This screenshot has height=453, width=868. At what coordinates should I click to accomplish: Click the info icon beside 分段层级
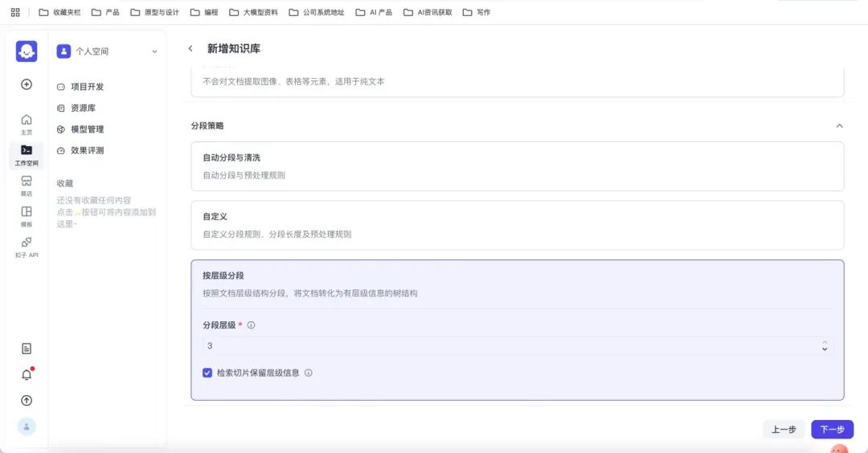point(251,325)
